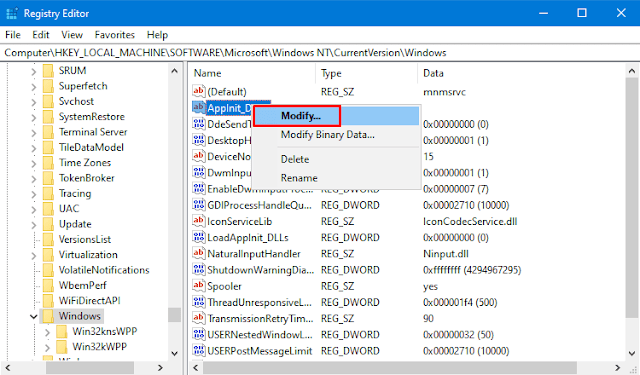Open the File menu

tap(13, 35)
